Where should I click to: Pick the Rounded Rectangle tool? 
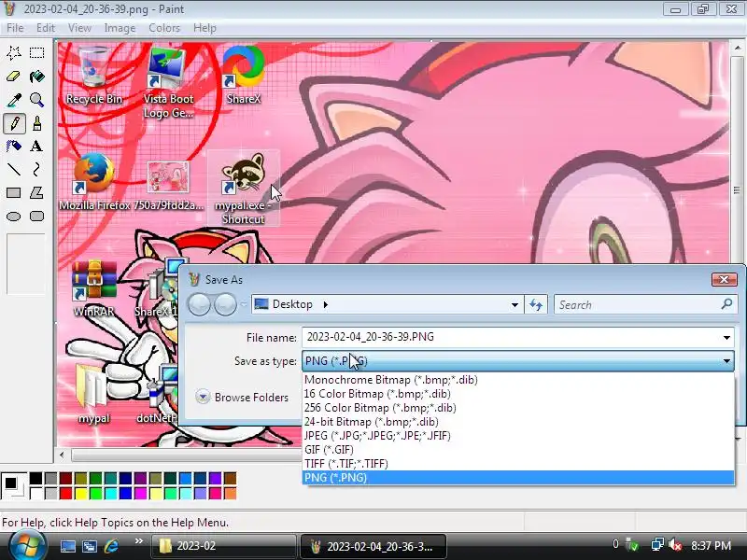pyautogui.click(x=36, y=217)
